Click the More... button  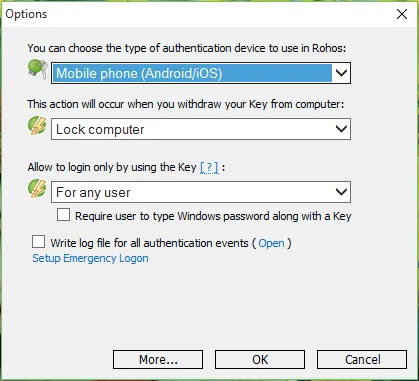point(158,359)
